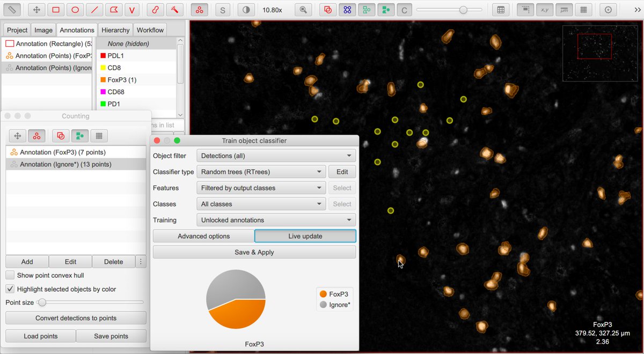This screenshot has height=354, width=644.
Task: Open QuPath preferences via the gear icon
Action: click(x=608, y=9)
